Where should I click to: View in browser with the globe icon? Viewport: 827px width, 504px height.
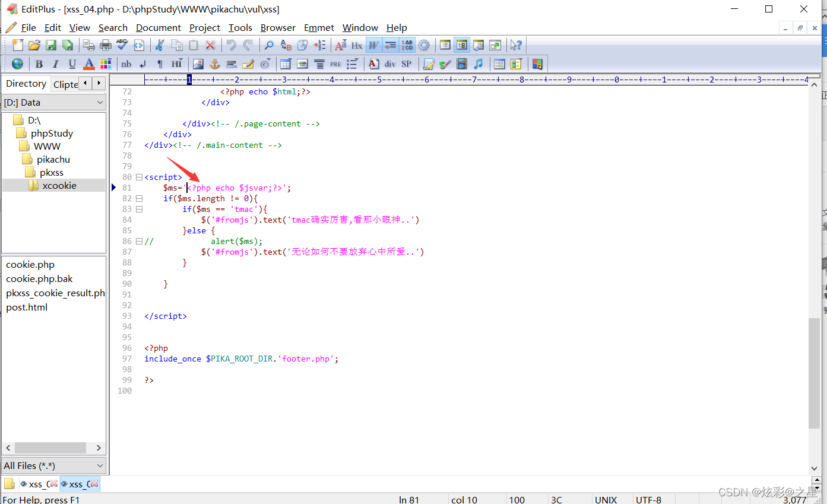(18, 64)
